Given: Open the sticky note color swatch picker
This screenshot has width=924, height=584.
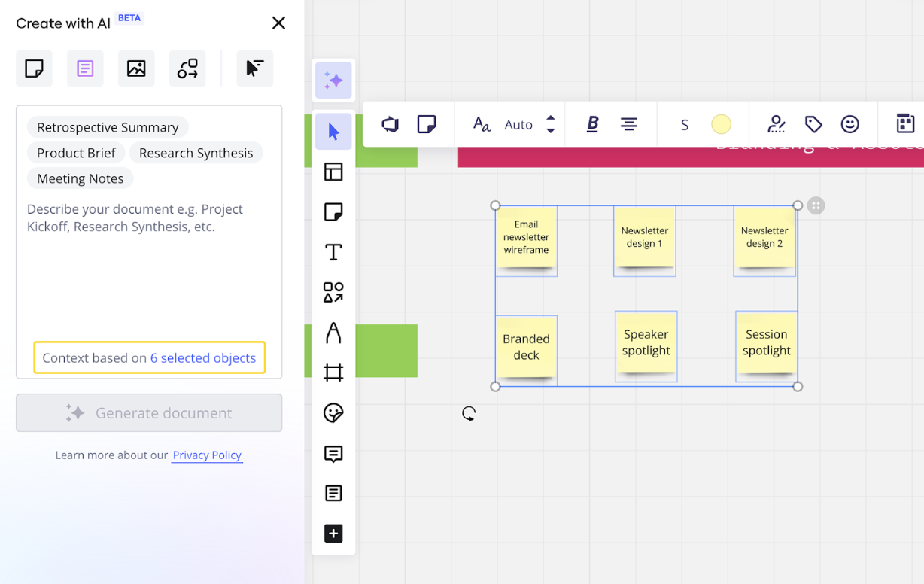Looking at the screenshot, I should click(721, 124).
